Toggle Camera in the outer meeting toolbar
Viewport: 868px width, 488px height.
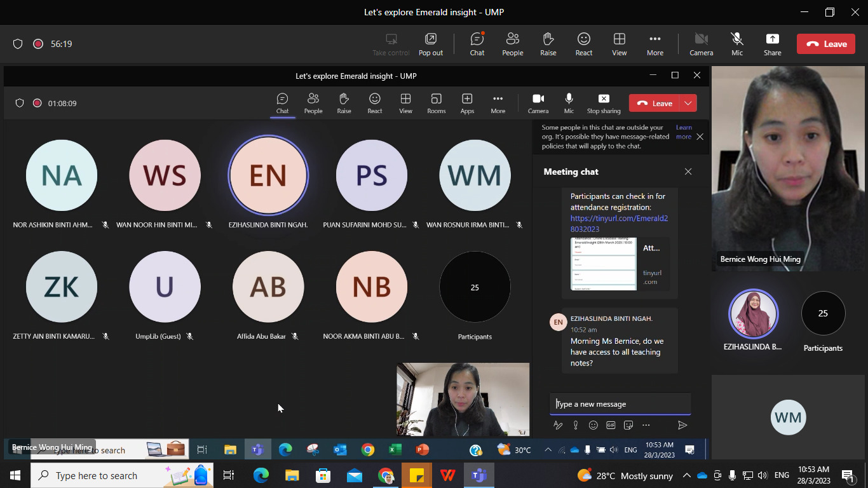click(x=702, y=44)
